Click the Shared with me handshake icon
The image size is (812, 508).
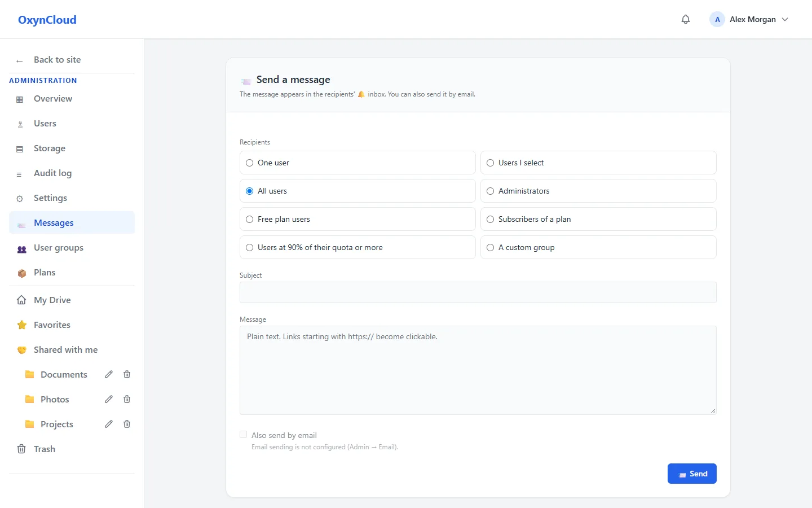22,350
